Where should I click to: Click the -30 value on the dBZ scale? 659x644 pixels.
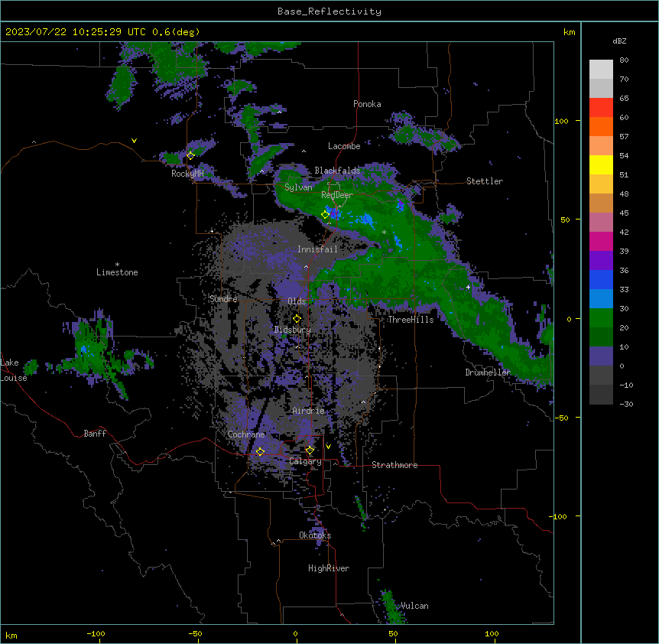pos(626,404)
